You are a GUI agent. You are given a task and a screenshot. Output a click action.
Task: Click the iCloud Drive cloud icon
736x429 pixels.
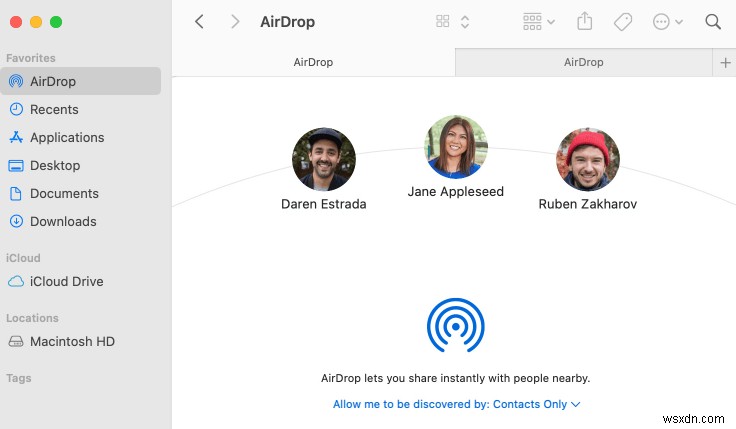coord(16,282)
